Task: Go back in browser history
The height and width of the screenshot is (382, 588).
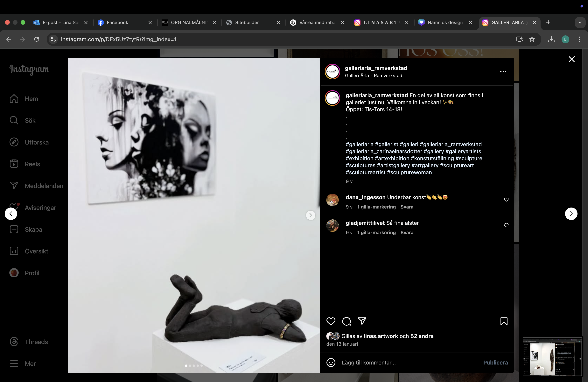Action: [x=9, y=39]
